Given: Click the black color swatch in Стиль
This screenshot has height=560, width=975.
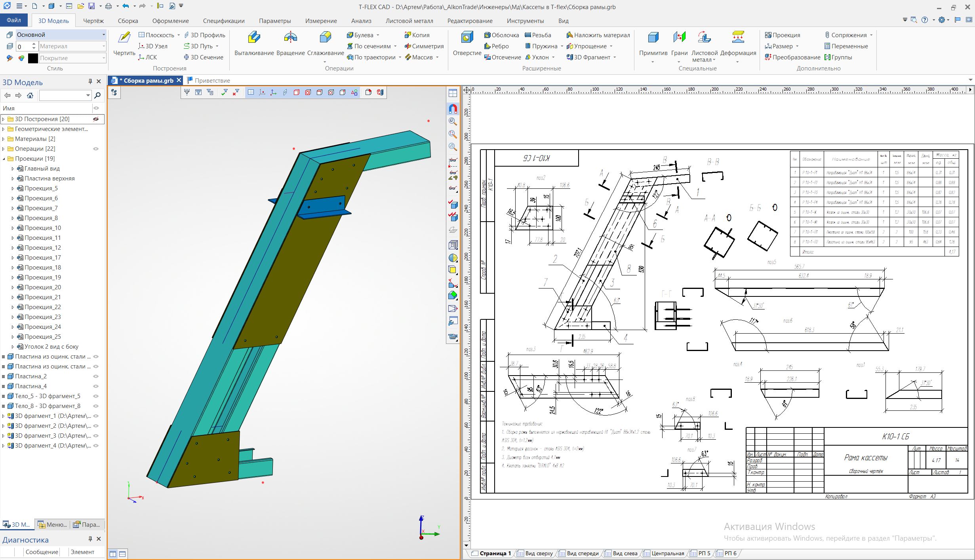Looking at the screenshot, I should (x=33, y=58).
